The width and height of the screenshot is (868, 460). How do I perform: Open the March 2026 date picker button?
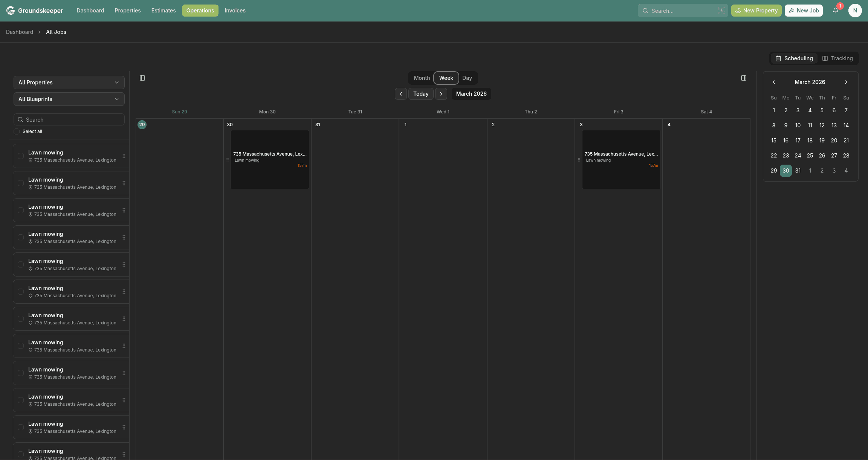(471, 94)
